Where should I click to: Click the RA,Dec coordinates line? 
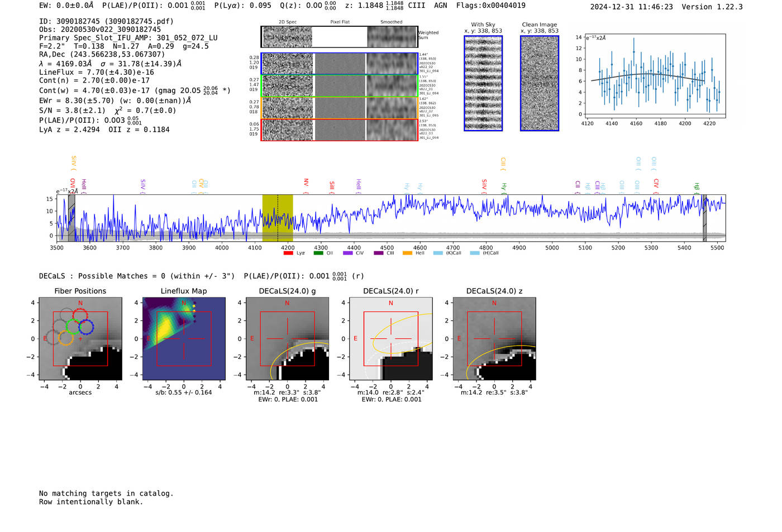pyautogui.click(x=102, y=55)
